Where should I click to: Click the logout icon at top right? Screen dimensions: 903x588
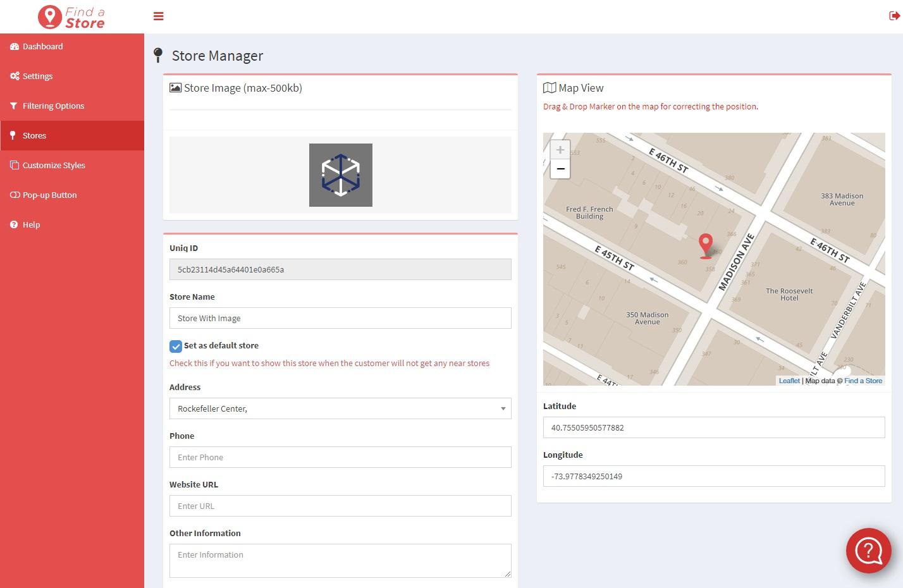click(894, 16)
